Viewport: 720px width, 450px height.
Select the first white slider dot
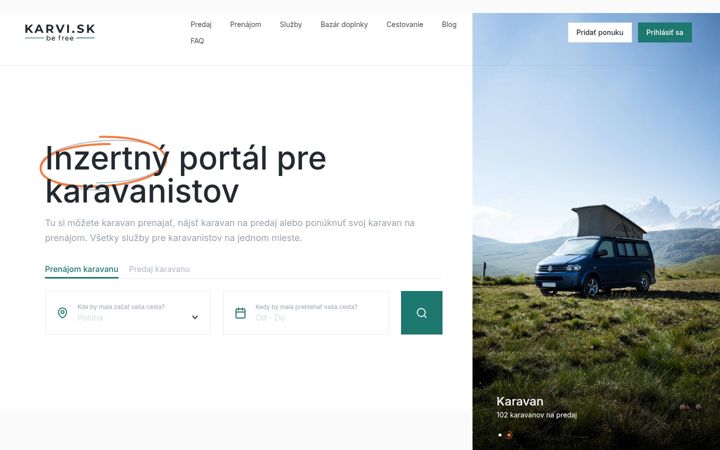click(500, 435)
